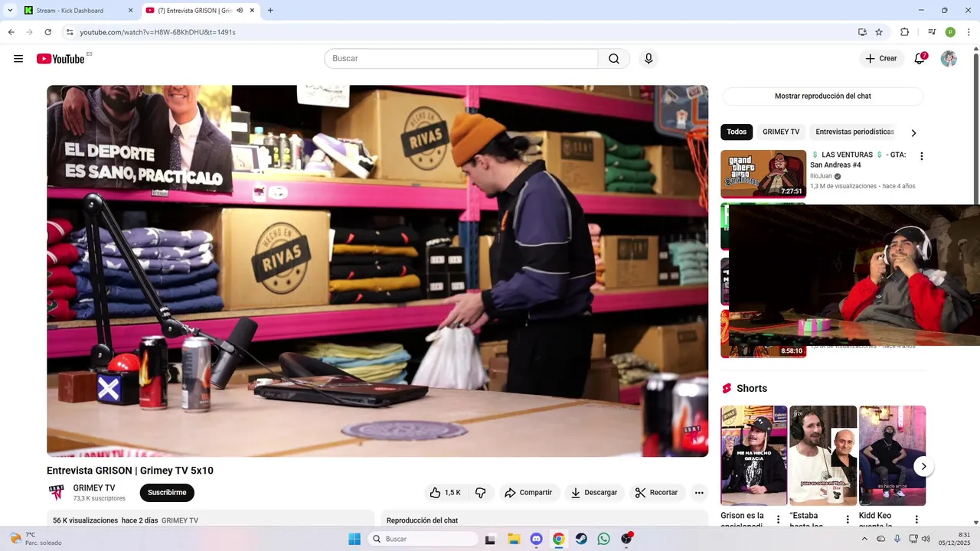
Task: Open Chrome extensions puzzle icon
Action: pos(904,32)
